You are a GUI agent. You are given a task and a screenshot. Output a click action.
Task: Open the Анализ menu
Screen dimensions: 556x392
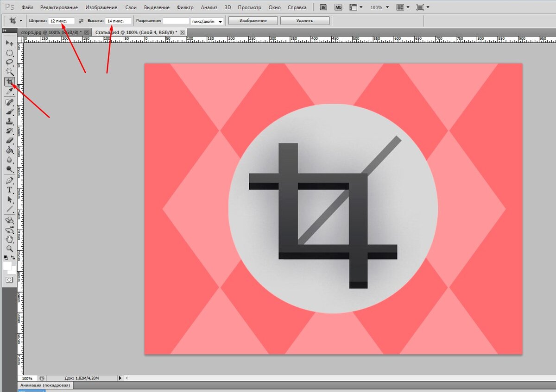click(209, 8)
